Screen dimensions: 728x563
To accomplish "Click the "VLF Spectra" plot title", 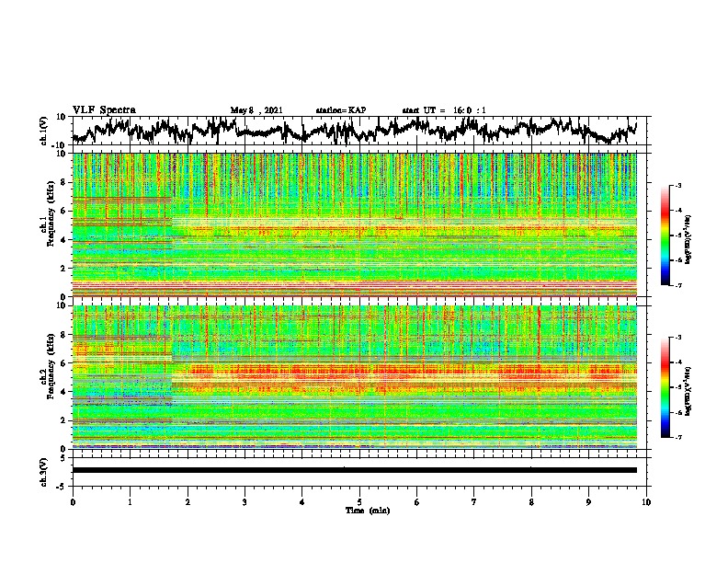I will [104, 110].
